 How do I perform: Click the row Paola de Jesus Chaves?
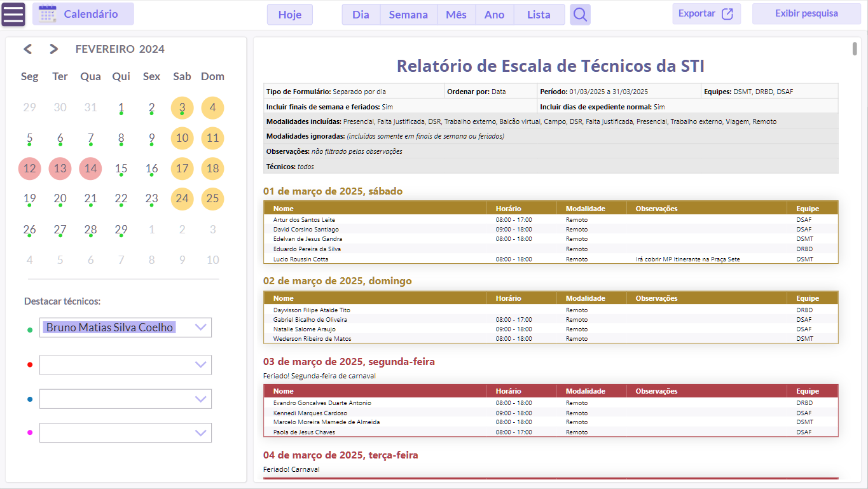pyautogui.click(x=551, y=432)
